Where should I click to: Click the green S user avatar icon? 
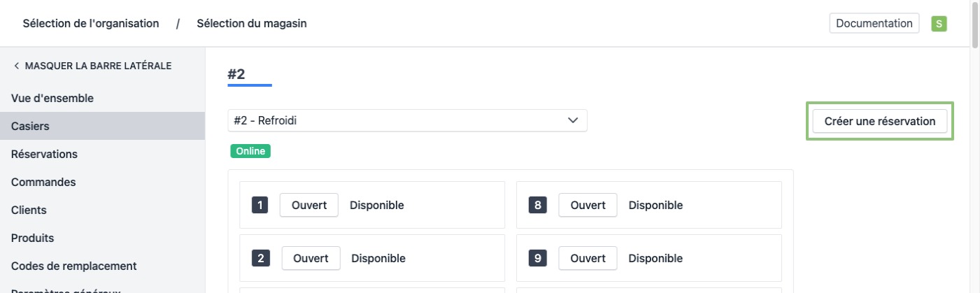click(x=939, y=24)
